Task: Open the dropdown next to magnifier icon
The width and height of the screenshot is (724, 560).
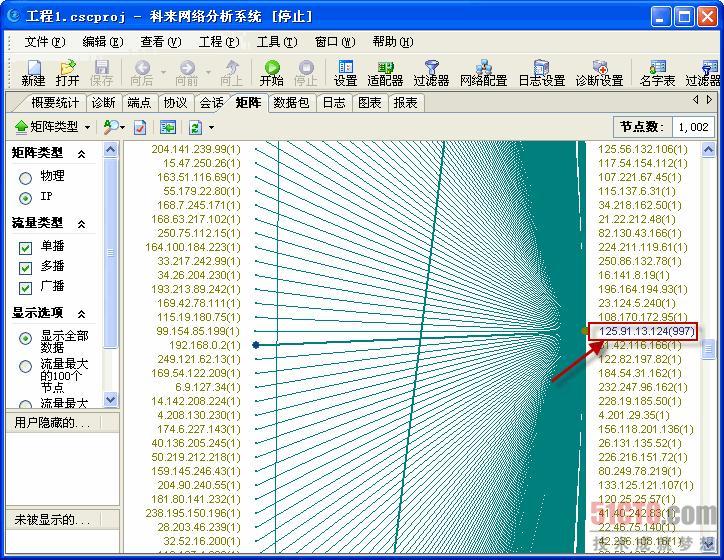Action: click(x=122, y=127)
